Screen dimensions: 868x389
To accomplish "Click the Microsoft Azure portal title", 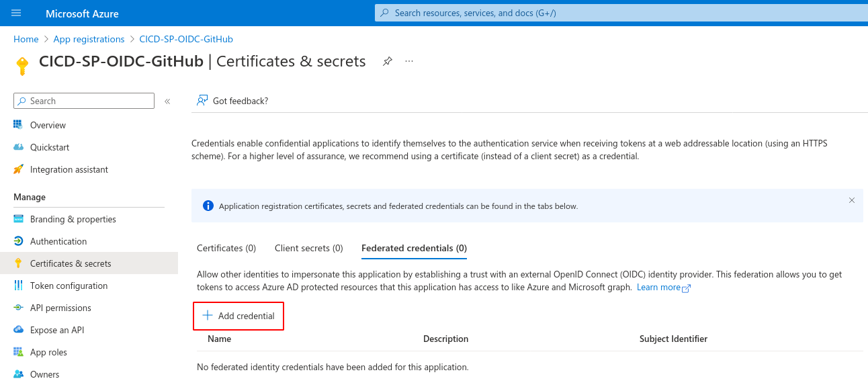I will (x=82, y=13).
